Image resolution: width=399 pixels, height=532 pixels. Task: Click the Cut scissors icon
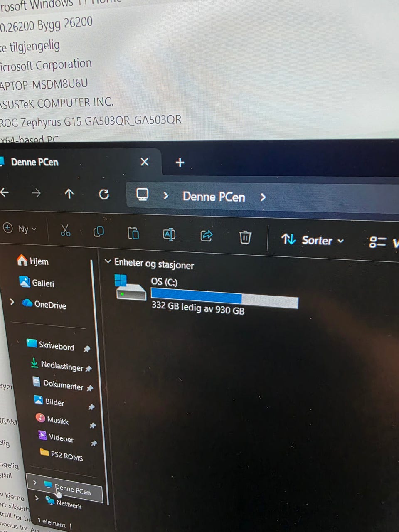pos(65,230)
